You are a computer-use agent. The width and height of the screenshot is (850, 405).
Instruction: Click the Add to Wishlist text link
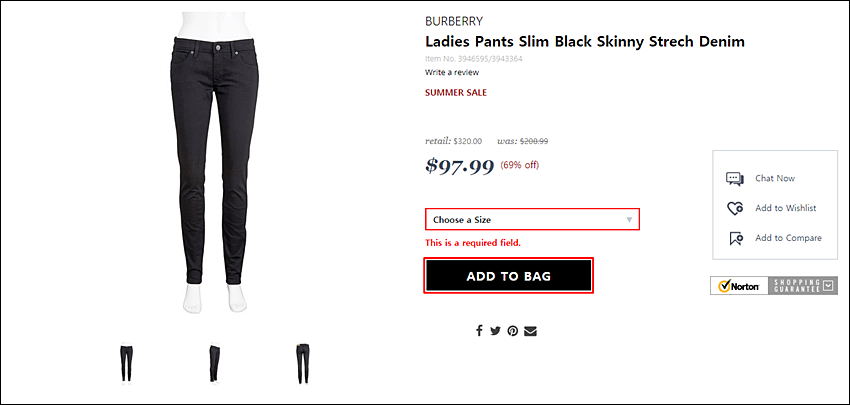click(x=785, y=208)
